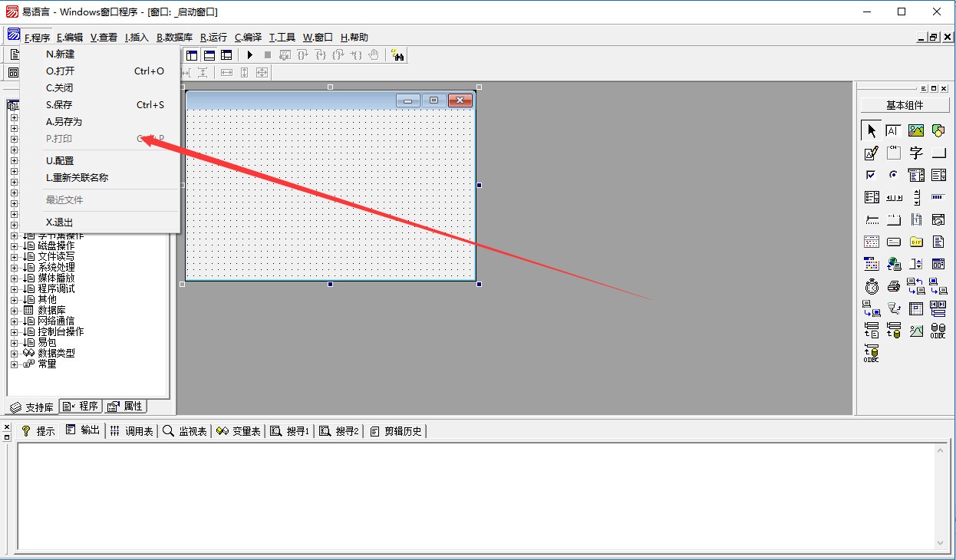The width and height of the screenshot is (956, 560).
Task: Select the shape box component
Action: (x=938, y=130)
